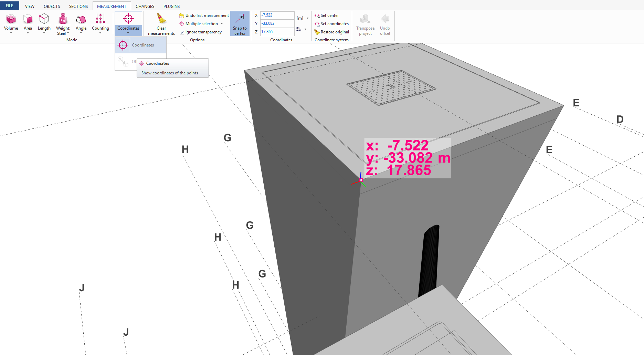Click Undo last measurement
Viewport: 644px width, 355px height.
click(x=204, y=15)
